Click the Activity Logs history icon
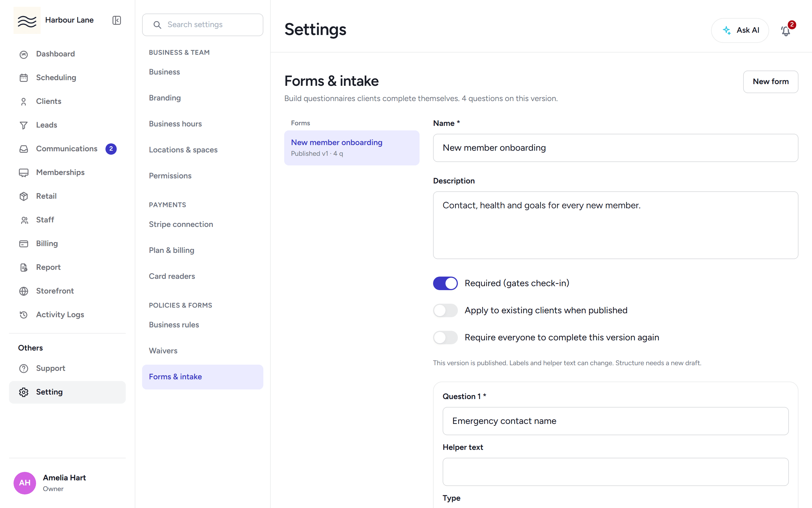Image resolution: width=812 pixels, height=508 pixels. click(x=23, y=314)
